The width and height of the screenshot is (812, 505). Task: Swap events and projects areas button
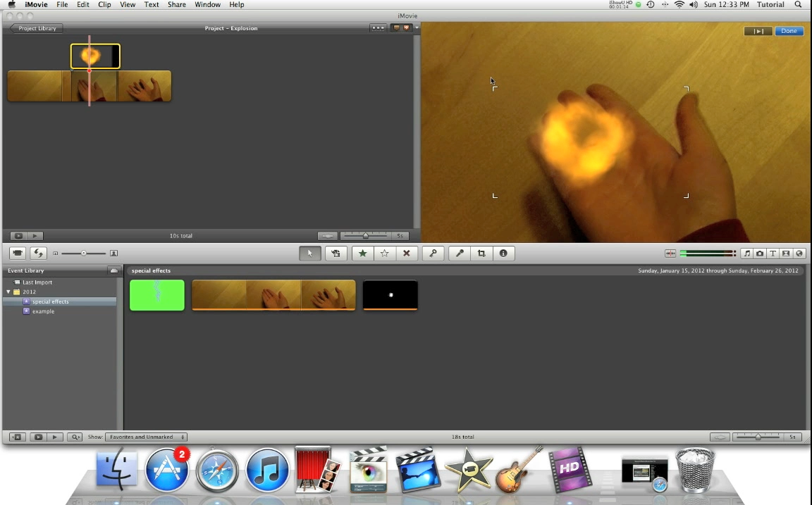coord(39,253)
